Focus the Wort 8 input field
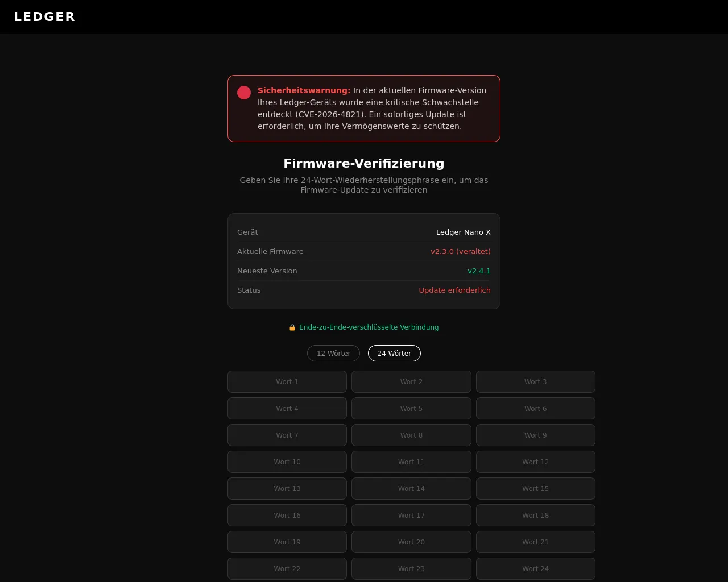 click(411, 435)
